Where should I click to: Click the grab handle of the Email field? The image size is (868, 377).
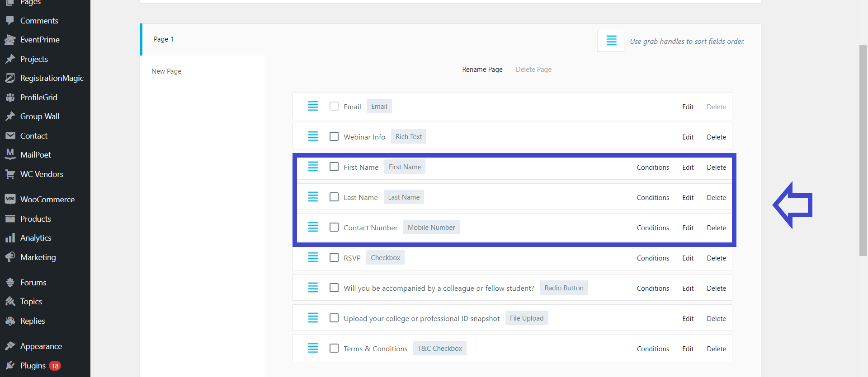point(313,106)
